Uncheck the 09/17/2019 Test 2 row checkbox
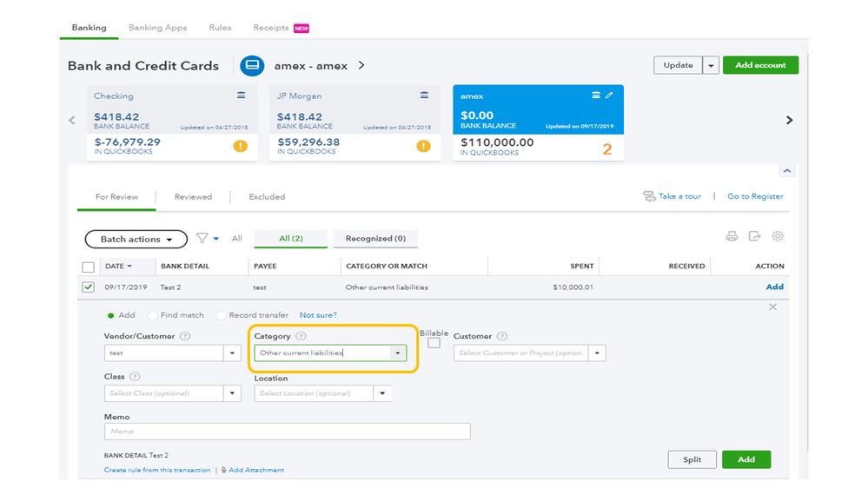 click(x=88, y=287)
